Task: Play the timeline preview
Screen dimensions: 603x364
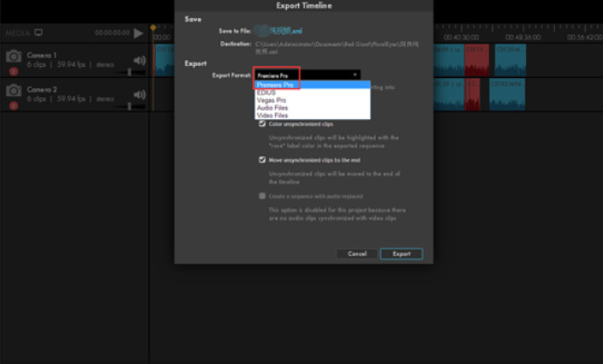Action: [139, 33]
